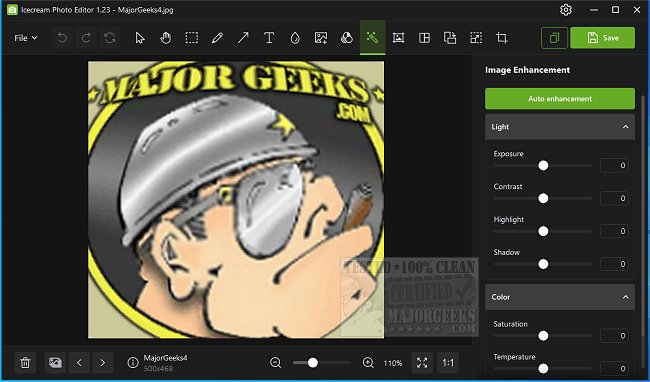Open the Collage layout tool
This screenshot has height=382, width=650.
pos(424,38)
